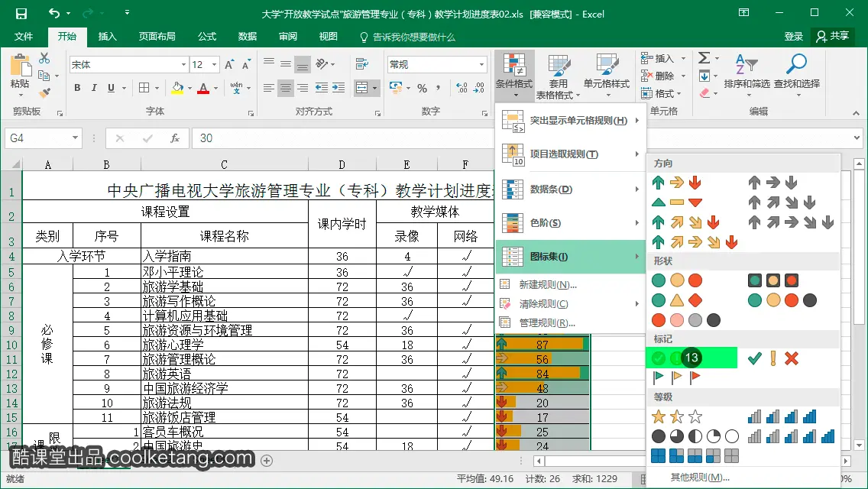868x489 pixels.
Task: Click the Clear eraser icon in editing group
Action: (704, 93)
